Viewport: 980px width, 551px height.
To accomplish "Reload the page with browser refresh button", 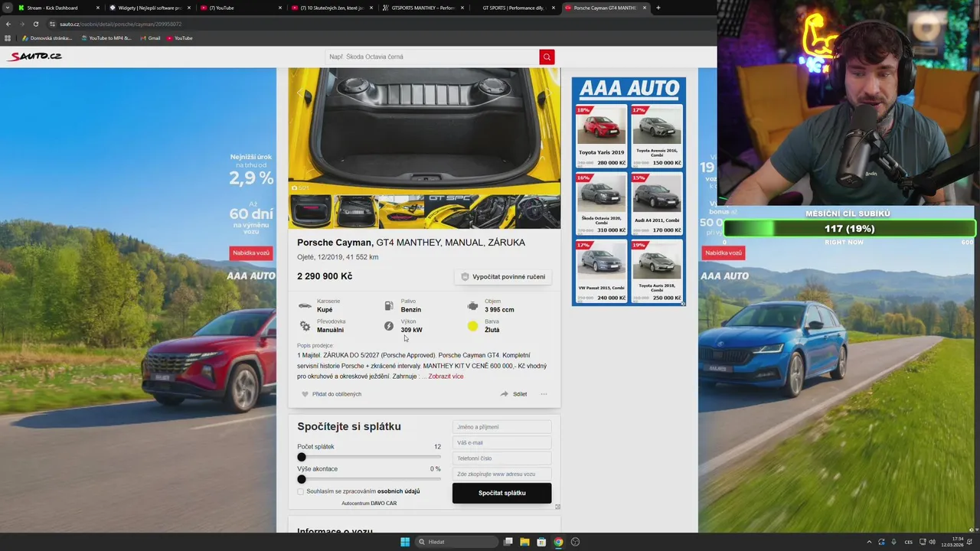I will [35, 24].
